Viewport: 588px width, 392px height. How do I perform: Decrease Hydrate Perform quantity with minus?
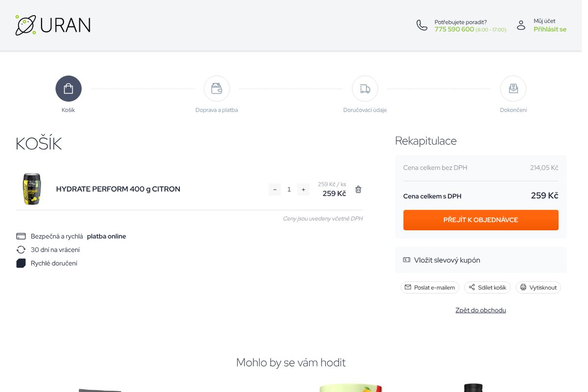pyautogui.click(x=275, y=190)
